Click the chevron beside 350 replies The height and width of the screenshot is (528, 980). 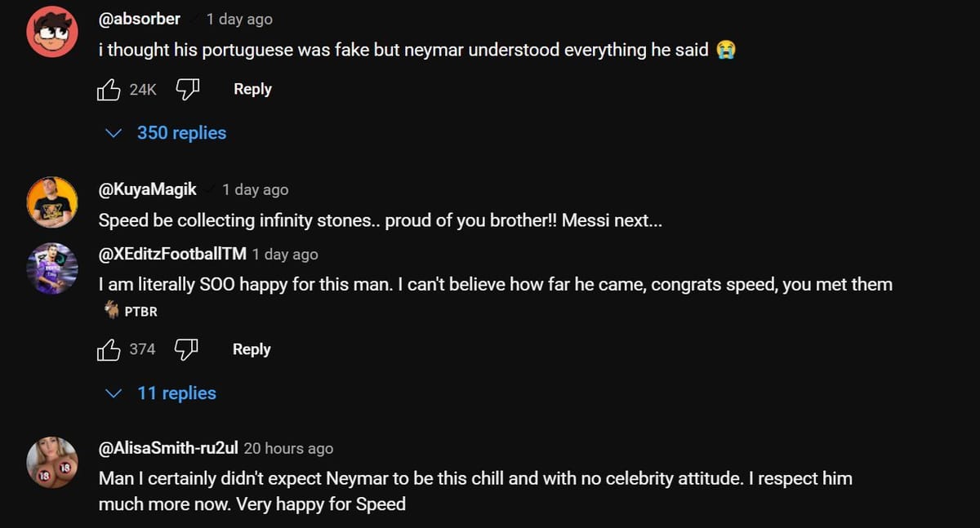pyautogui.click(x=114, y=132)
